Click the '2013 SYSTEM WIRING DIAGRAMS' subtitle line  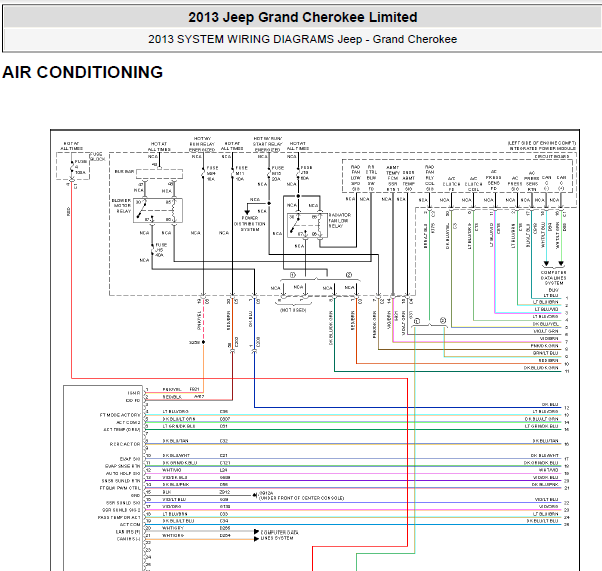click(x=303, y=39)
